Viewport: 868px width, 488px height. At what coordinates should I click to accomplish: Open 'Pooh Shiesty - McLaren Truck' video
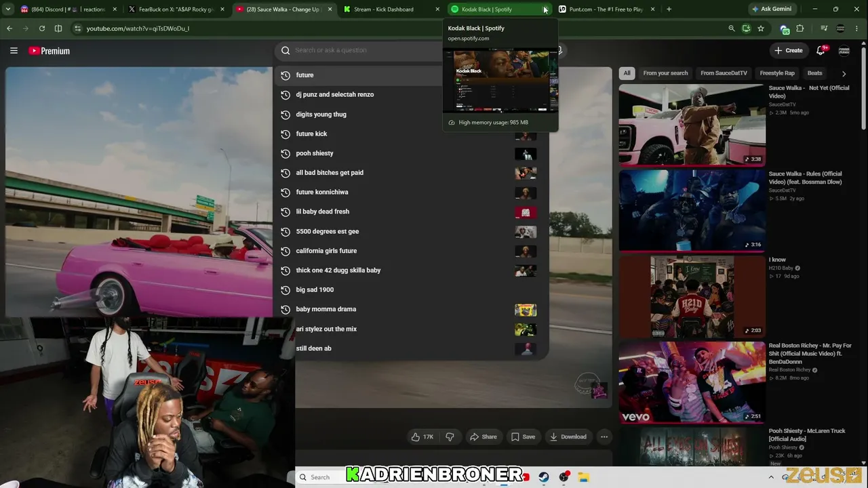point(692,446)
